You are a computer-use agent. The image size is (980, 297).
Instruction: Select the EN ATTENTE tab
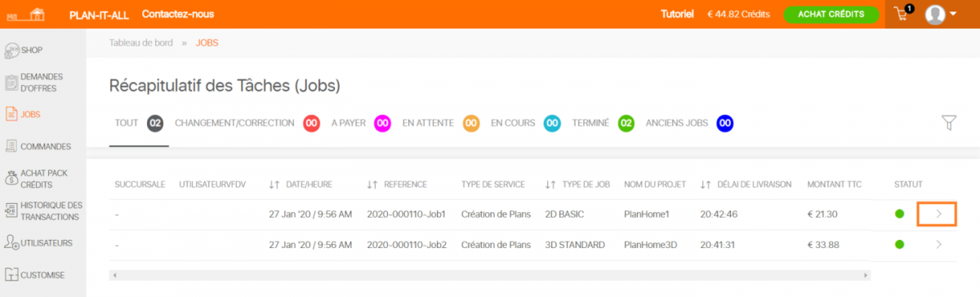coord(440,123)
